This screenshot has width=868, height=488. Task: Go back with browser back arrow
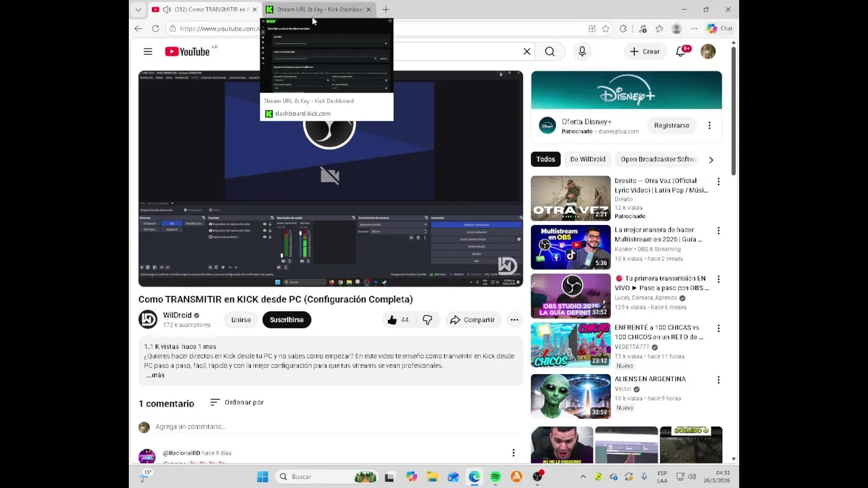(138, 28)
